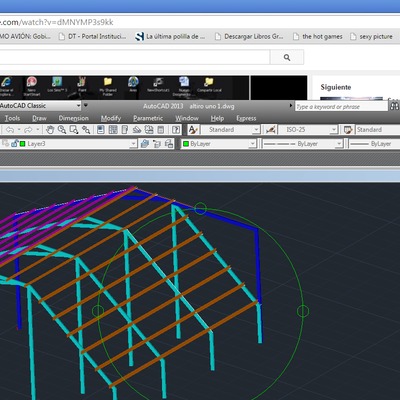Select the Zoom Window tool

(74, 130)
